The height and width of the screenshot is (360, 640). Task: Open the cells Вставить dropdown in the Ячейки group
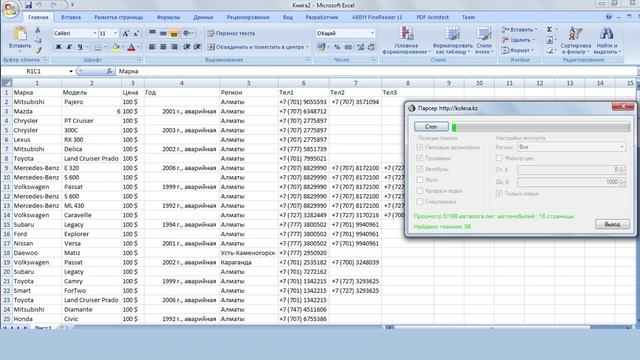pos(519,30)
